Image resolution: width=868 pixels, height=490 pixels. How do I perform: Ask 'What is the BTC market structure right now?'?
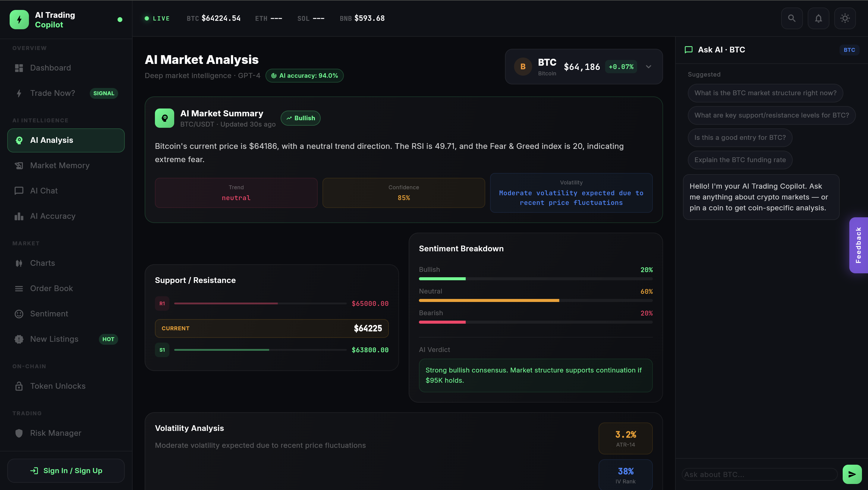coord(765,93)
